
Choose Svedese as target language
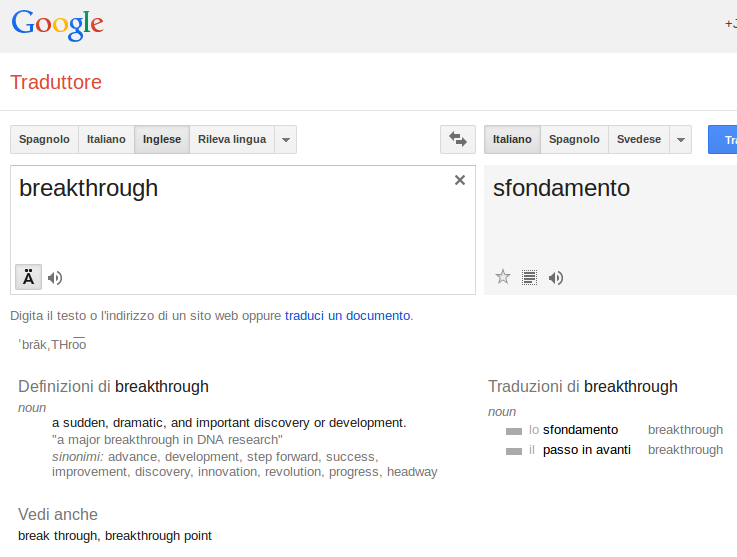point(639,140)
